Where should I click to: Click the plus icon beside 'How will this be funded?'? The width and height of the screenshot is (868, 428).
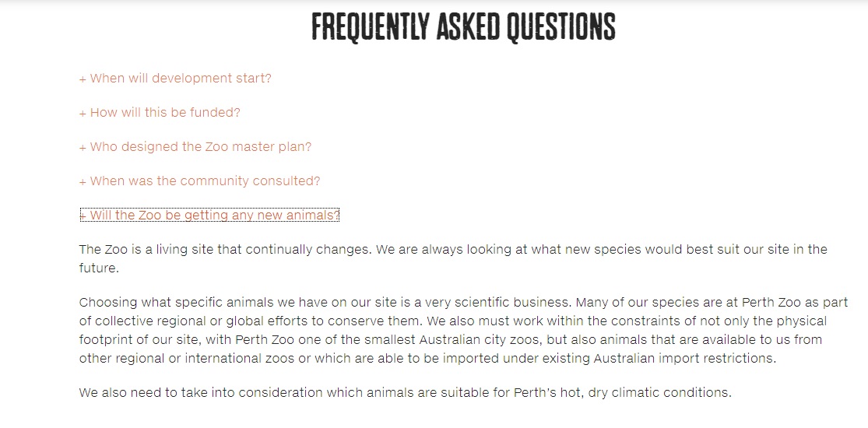point(83,113)
